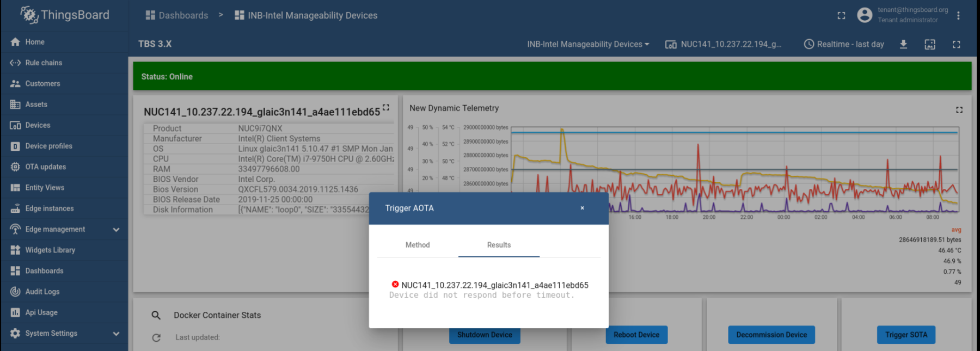The height and width of the screenshot is (351, 980).
Task: Refresh Docker Container Stats
Action: 156,337
